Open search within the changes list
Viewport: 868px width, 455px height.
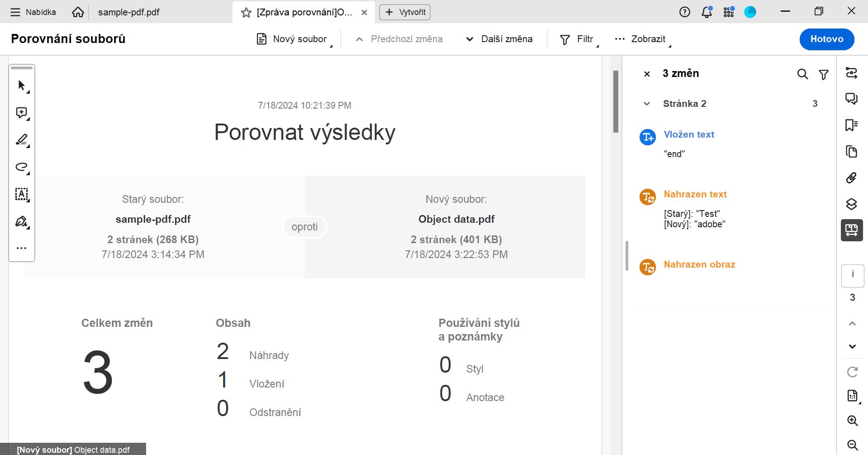coord(803,74)
